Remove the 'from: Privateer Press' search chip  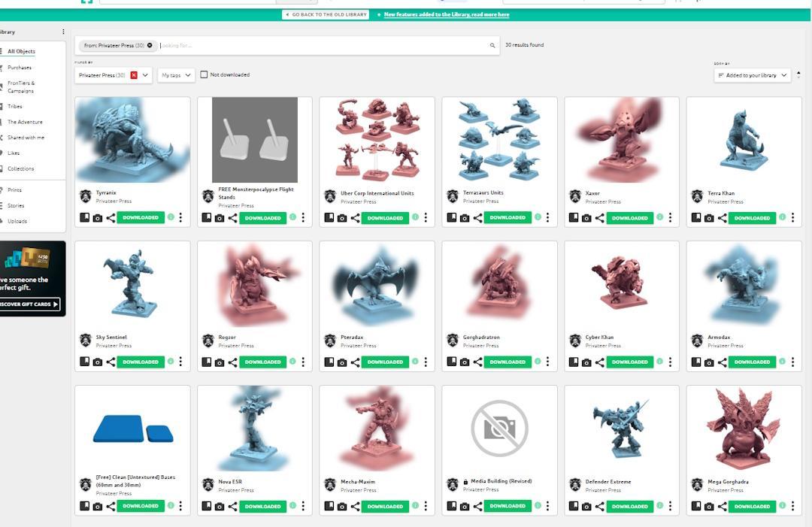tap(150, 46)
